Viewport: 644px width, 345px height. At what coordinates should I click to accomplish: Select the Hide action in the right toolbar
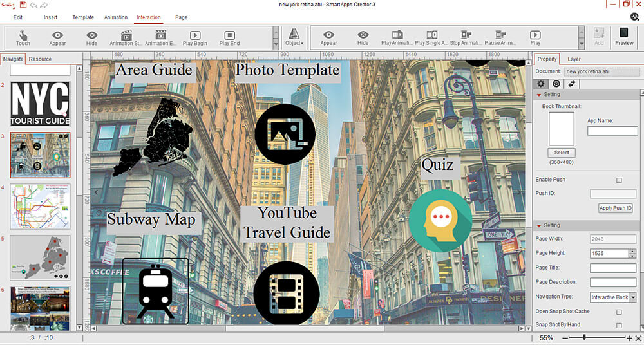(x=363, y=35)
